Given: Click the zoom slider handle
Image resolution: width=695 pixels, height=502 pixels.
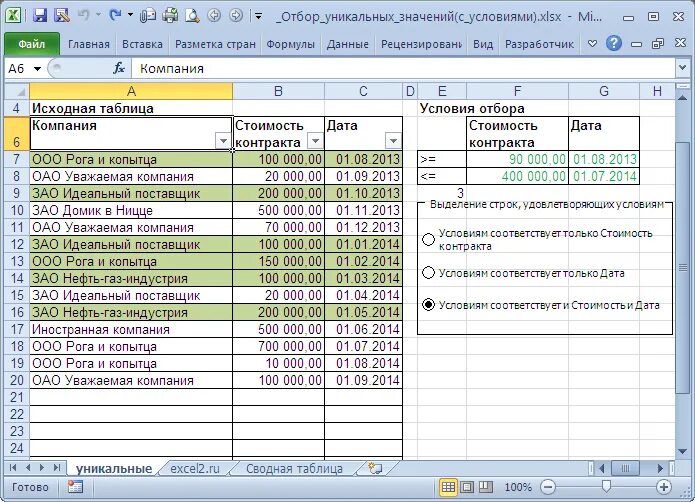Looking at the screenshot, I should pos(605,486).
